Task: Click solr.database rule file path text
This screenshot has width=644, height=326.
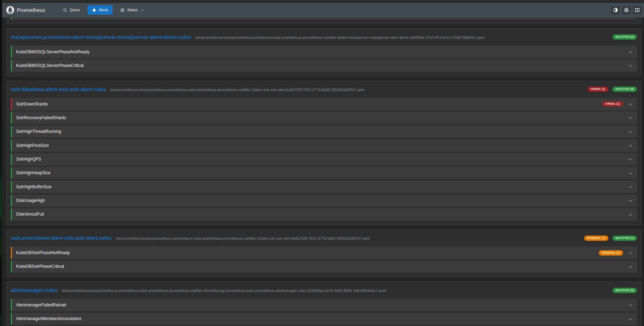Action: 237,90
